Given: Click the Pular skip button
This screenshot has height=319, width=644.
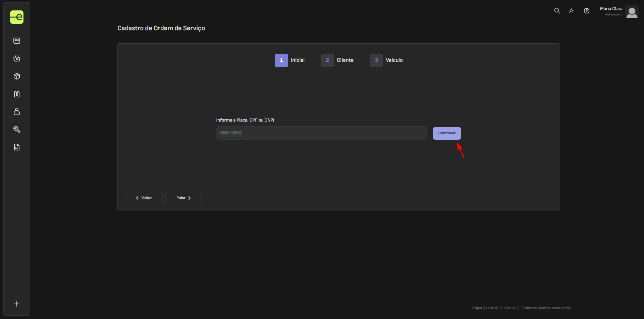Looking at the screenshot, I should [183, 198].
